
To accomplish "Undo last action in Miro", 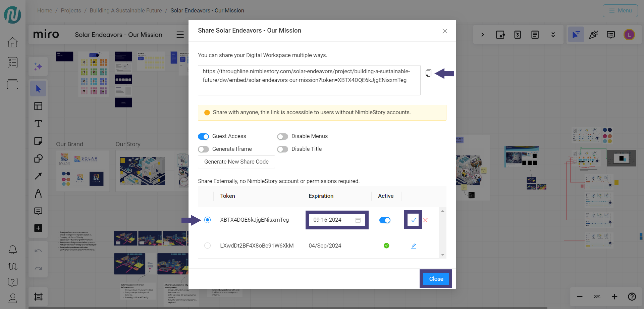I will point(38,251).
